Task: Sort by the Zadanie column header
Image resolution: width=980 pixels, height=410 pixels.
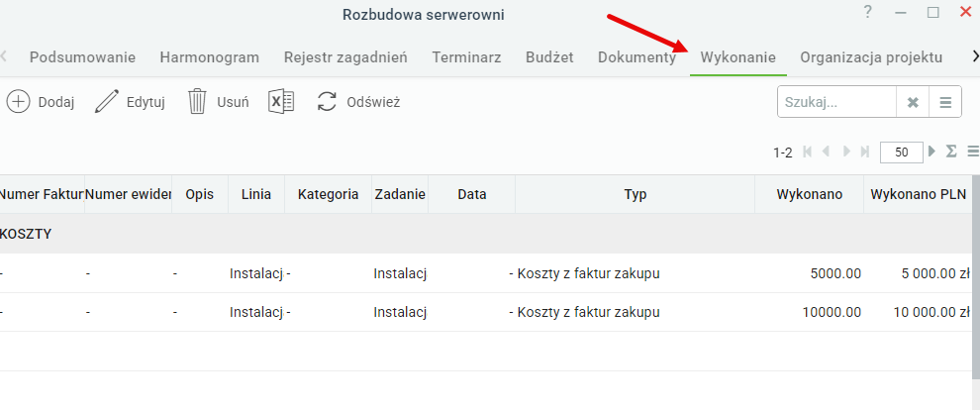Action: 400,194
